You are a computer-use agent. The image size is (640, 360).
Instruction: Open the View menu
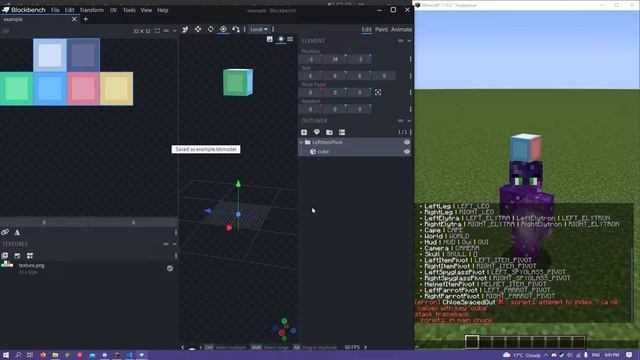coord(146,10)
